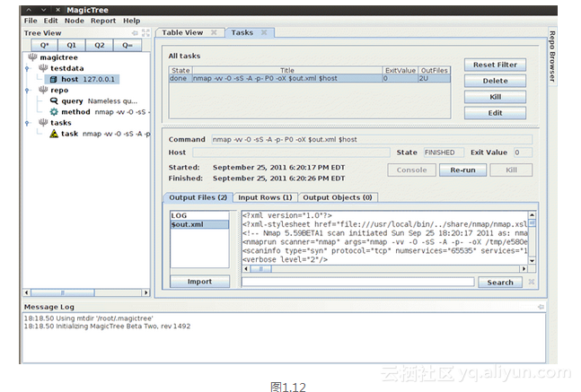Click the Delete button
Image resolution: width=581 pixels, height=392 pixels.
[x=495, y=81]
